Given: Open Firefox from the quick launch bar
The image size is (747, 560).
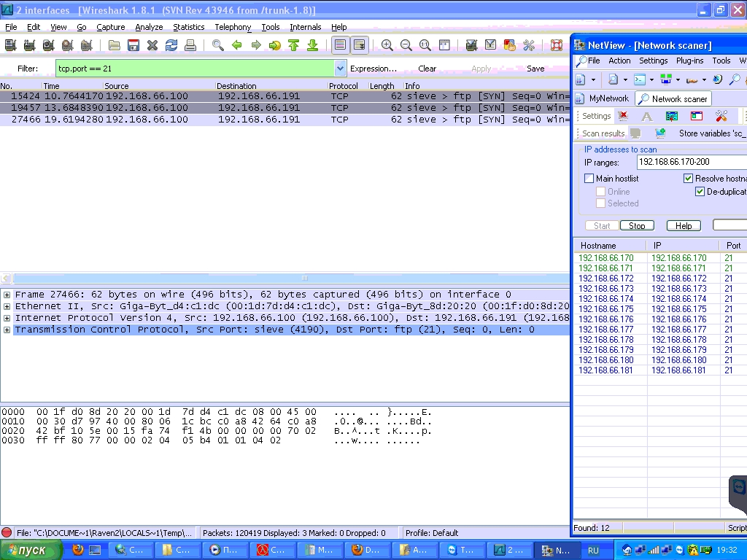Looking at the screenshot, I should [77, 550].
